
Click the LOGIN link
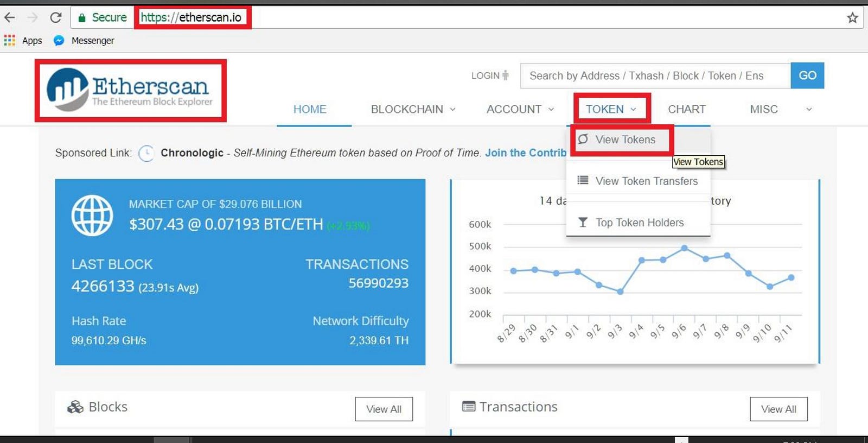[485, 75]
